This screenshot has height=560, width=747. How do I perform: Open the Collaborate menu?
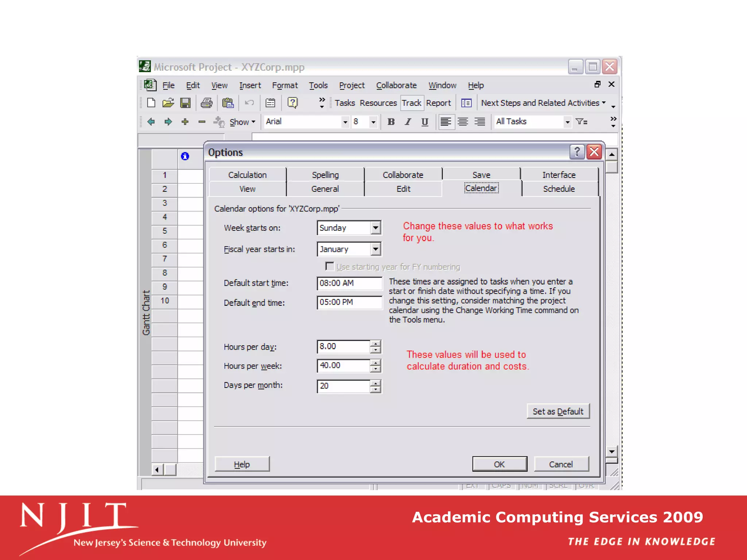(x=396, y=85)
